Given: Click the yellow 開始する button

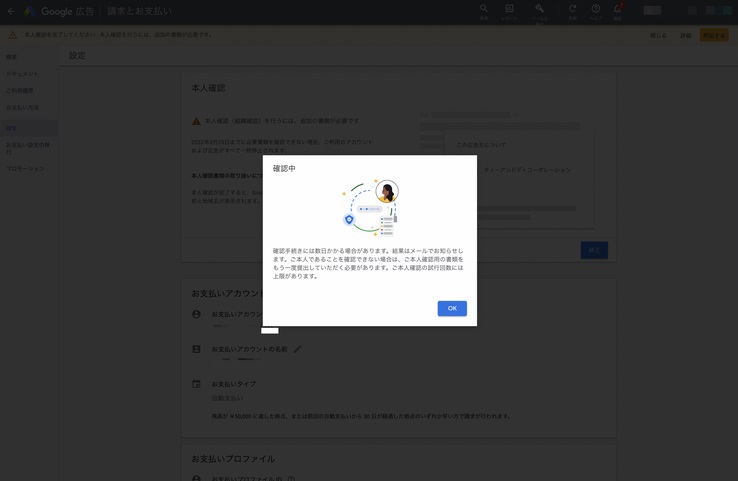Looking at the screenshot, I should pyautogui.click(x=714, y=35).
